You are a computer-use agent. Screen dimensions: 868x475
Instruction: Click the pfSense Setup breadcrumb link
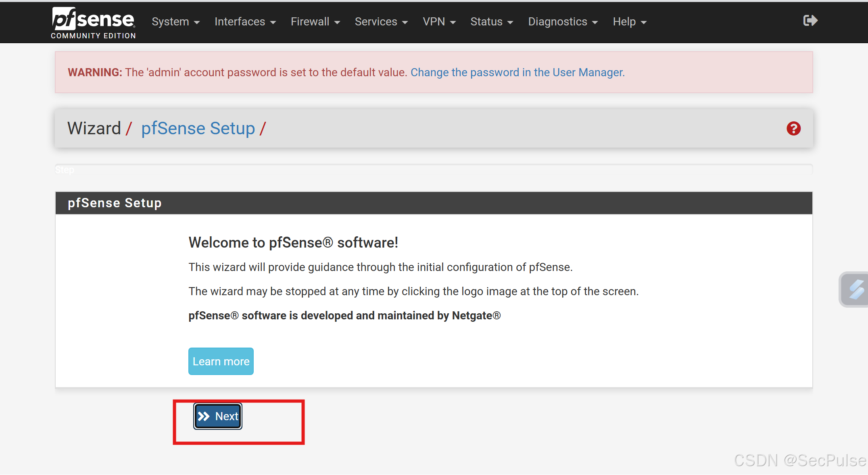(x=198, y=129)
